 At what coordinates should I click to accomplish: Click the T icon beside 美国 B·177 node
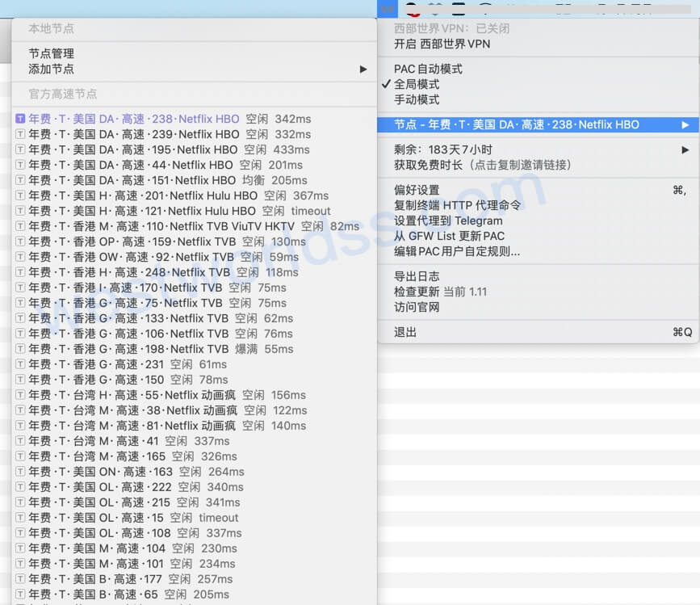[x=20, y=579]
